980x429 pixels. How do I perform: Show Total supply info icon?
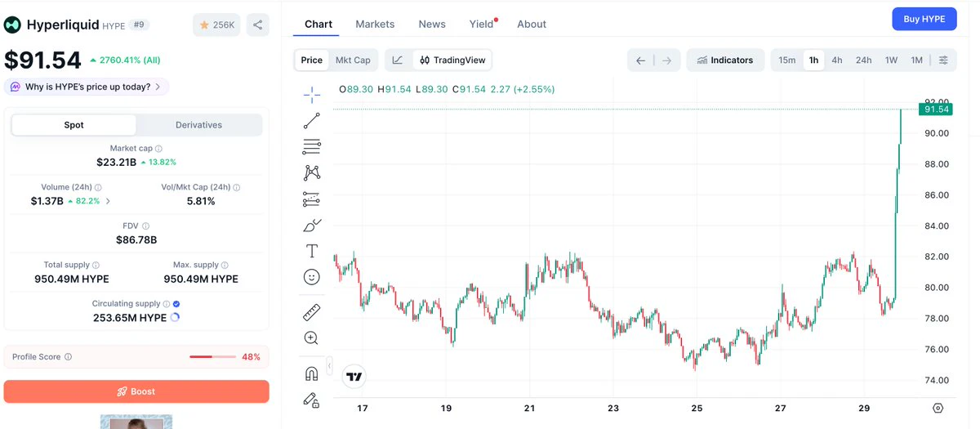tap(96, 265)
